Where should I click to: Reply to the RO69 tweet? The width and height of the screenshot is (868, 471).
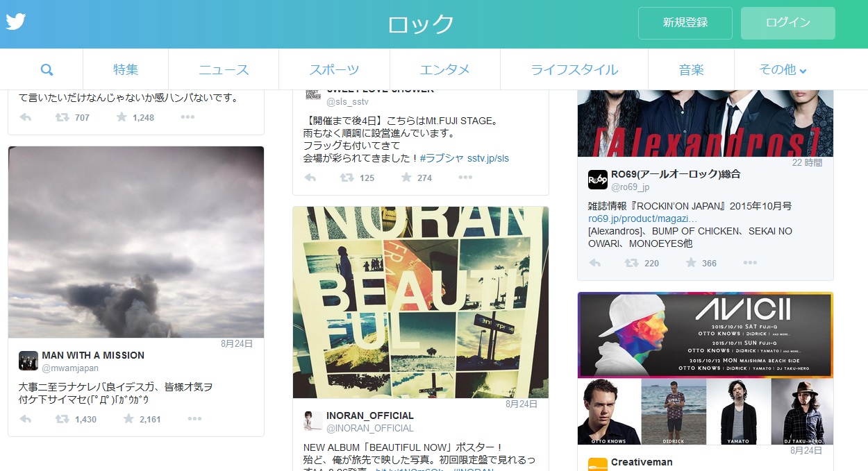595,263
